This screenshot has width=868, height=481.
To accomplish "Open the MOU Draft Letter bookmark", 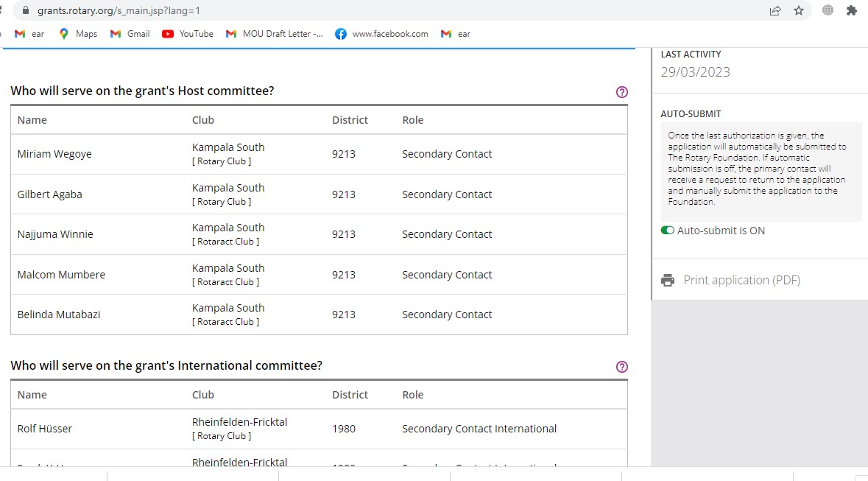I will coord(275,34).
